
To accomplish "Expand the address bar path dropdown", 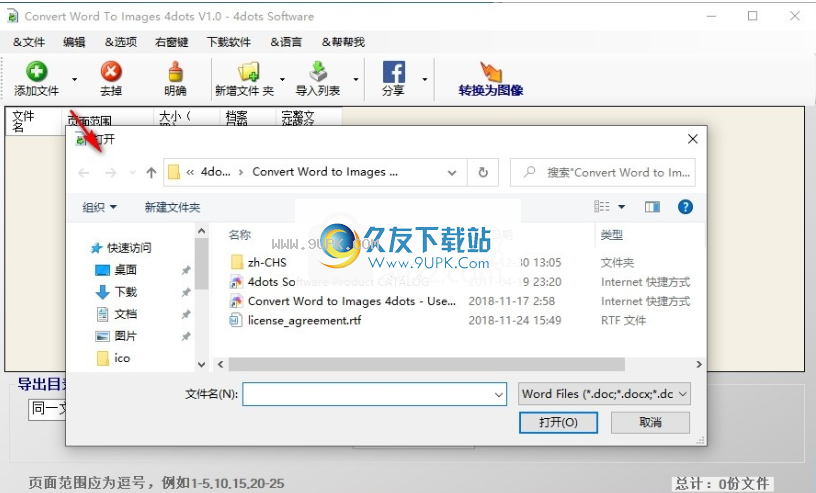I will [x=452, y=173].
